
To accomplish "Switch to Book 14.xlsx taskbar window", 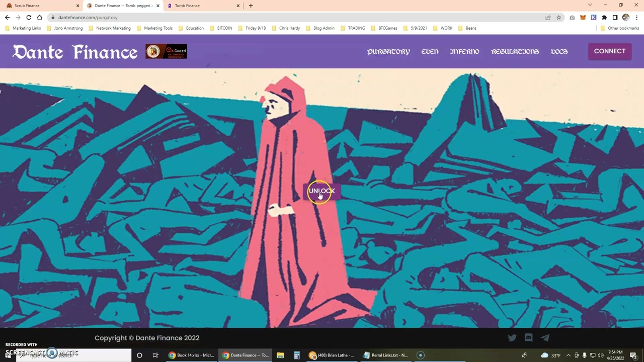I will (191, 355).
